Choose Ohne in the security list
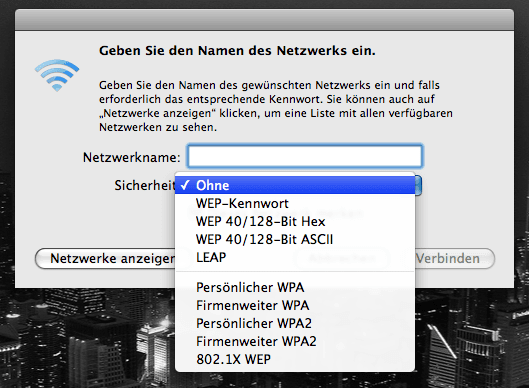This screenshot has height=388, width=529. pos(295,185)
